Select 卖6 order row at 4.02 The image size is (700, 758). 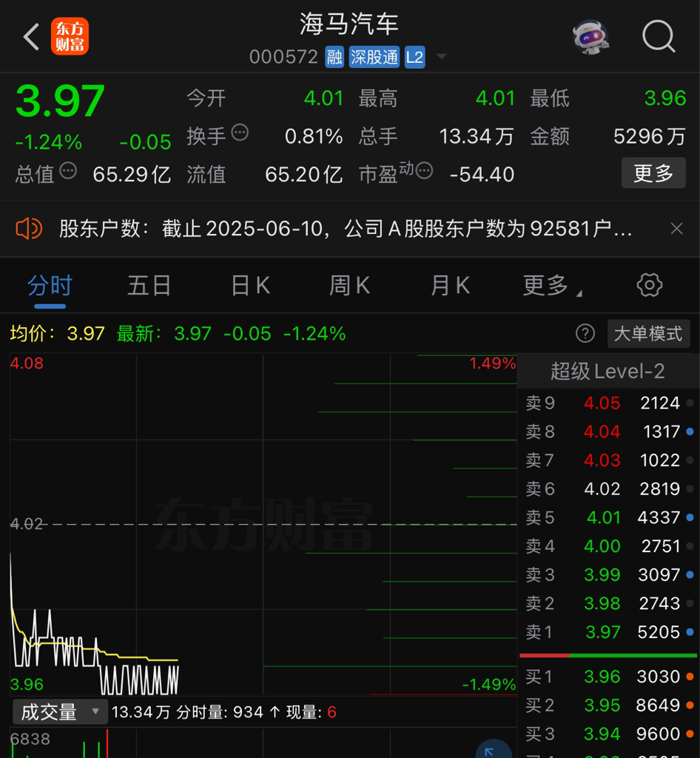609,489
